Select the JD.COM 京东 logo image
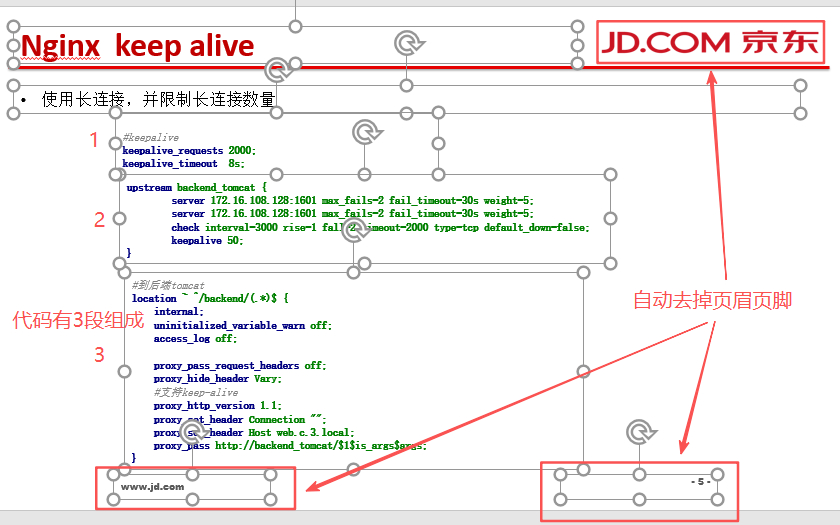The height and width of the screenshot is (525, 840). tap(710, 42)
